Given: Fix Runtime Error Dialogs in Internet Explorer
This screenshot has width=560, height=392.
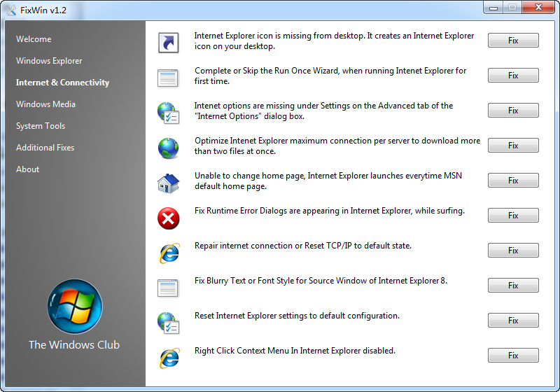Looking at the screenshot, I should point(513,216).
